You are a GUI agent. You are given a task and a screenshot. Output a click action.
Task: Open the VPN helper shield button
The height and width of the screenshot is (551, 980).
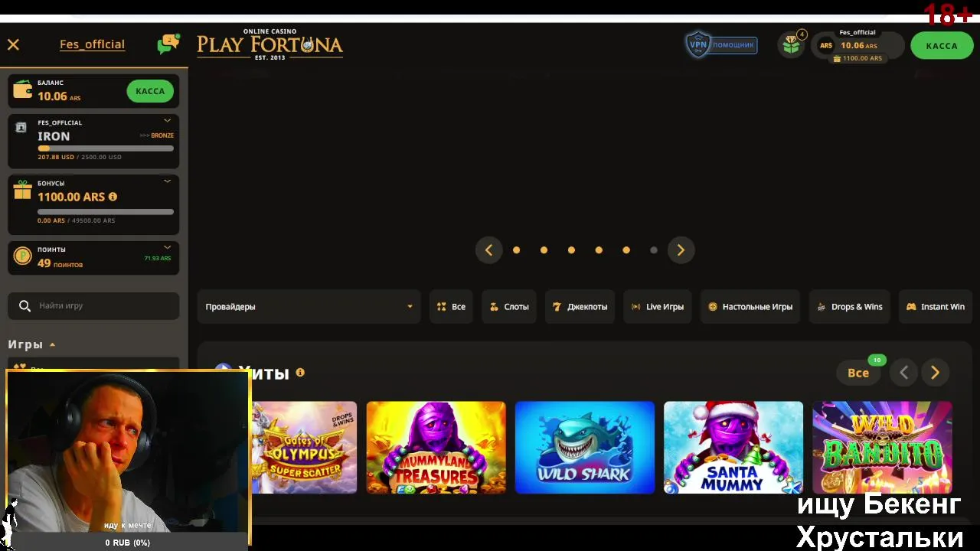721,44
